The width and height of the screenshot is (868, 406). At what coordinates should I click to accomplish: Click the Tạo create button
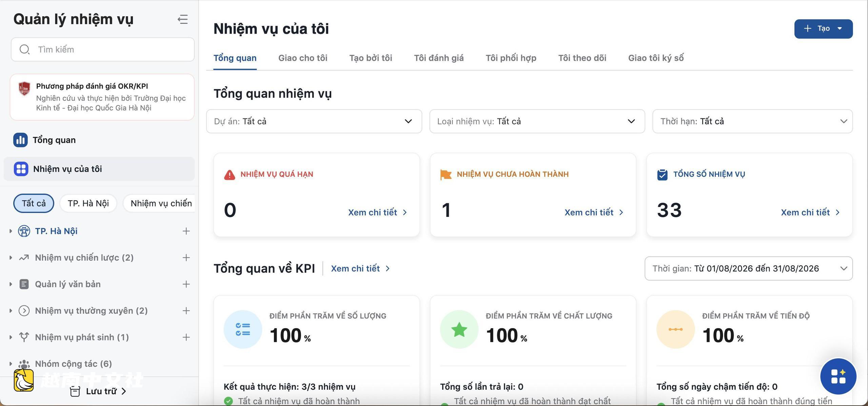point(823,29)
